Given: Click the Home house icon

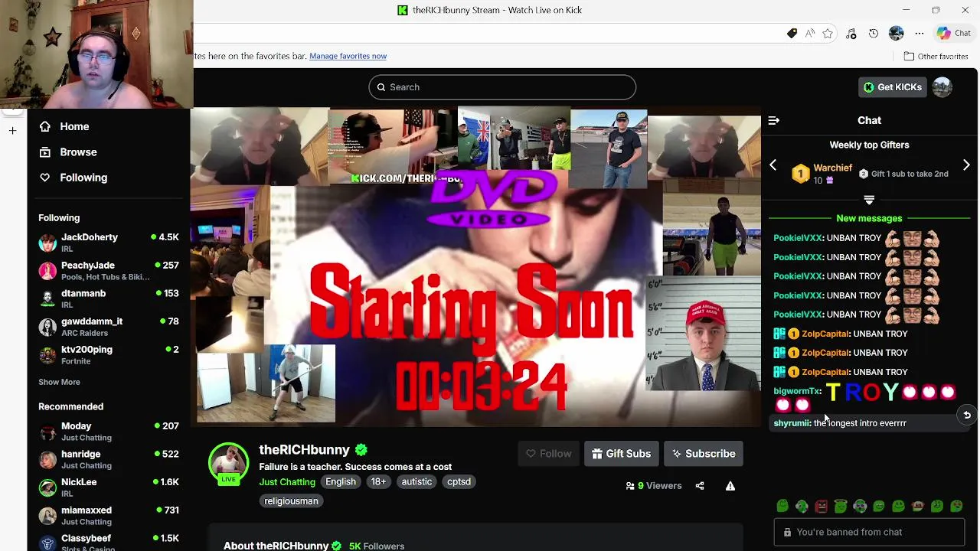Looking at the screenshot, I should pos(45,126).
